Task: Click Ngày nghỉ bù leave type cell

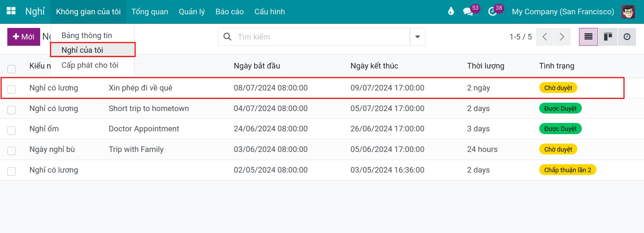Action: 52,149
